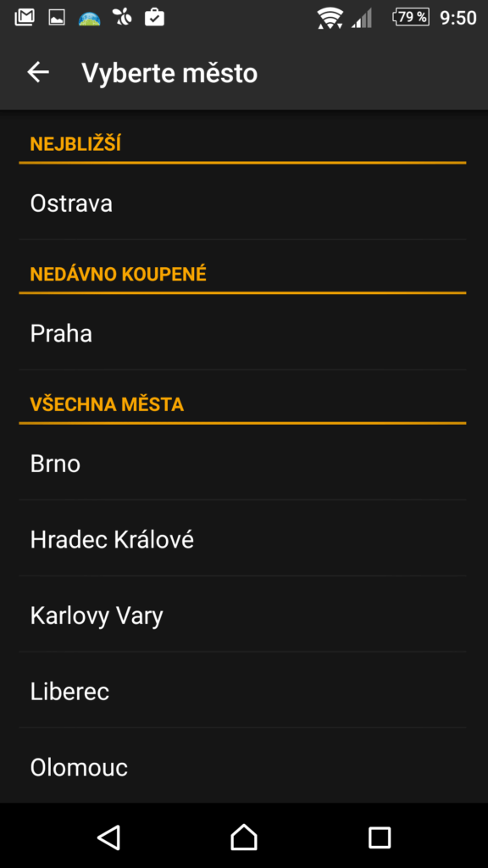Tap the Wi-Fi status icon
Image resolution: width=488 pixels, height=868 pixels.
(x=330, y=19)
